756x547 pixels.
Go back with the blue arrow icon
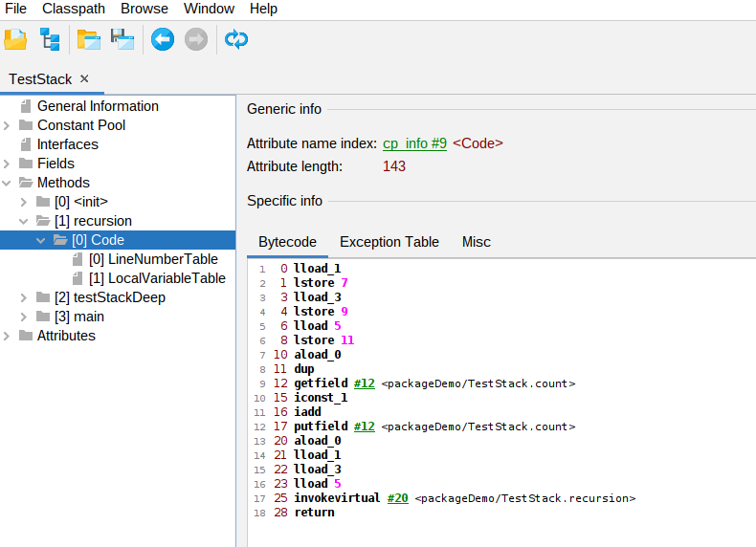163,39
